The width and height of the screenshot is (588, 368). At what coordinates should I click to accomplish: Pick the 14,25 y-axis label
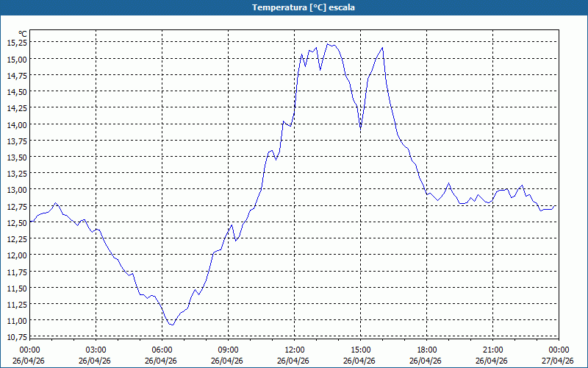pos(17,108)
